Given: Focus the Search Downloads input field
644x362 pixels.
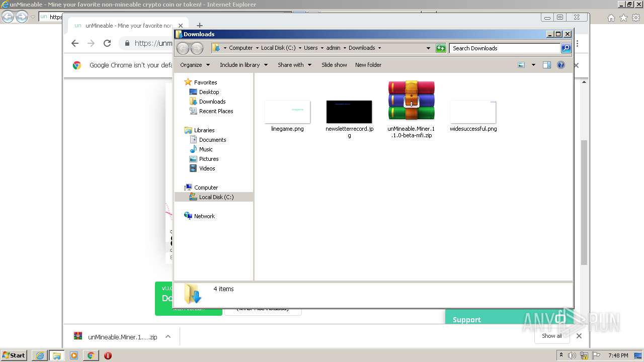Looking at the screenshot, I should [505, 48].
